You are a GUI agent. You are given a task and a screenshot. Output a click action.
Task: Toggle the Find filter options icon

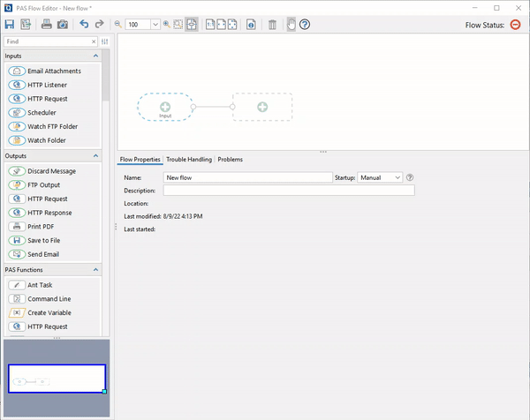(x=104, y=41)
